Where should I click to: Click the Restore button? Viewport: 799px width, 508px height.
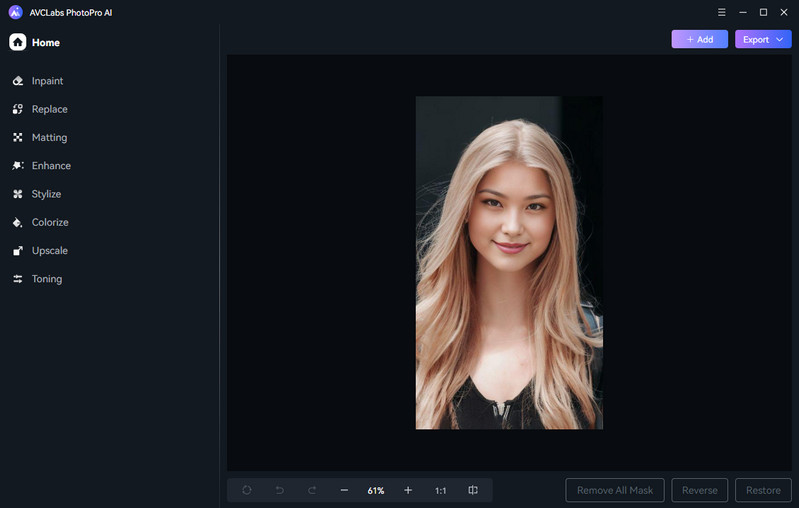(763, 490)
